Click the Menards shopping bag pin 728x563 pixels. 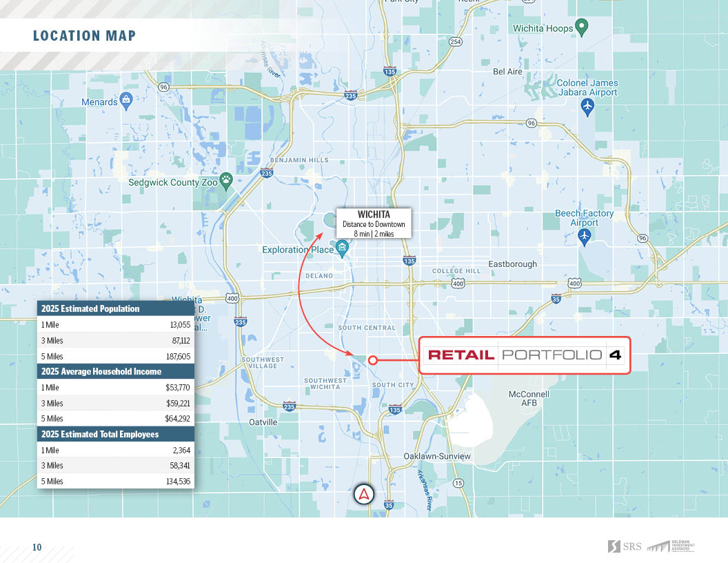(x=126, y=100)
